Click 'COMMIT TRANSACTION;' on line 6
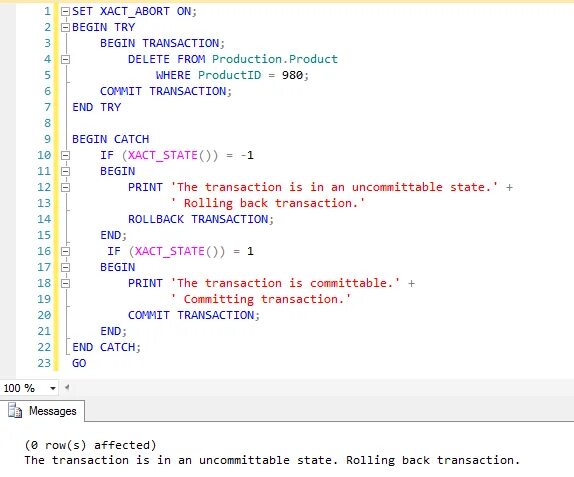The width and height of the screenshot is (574, 477). point(166,91)
